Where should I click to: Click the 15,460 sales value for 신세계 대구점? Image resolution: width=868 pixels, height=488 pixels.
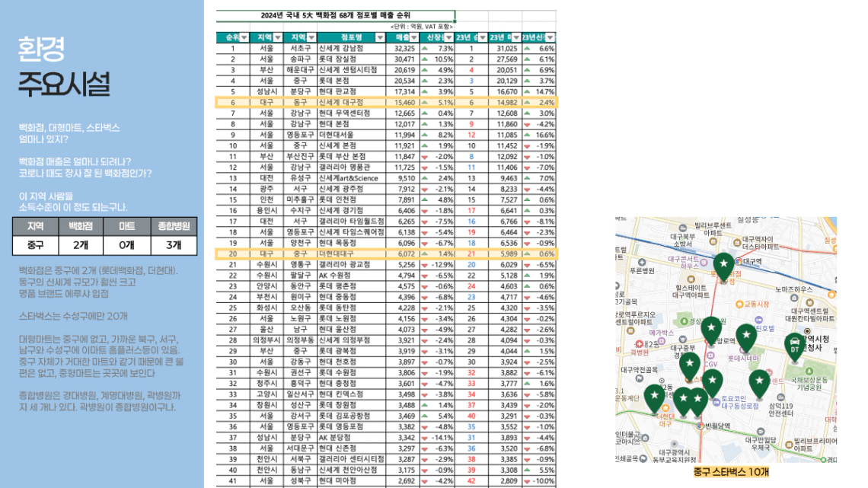pyautogui.click(x=403, y=102)
